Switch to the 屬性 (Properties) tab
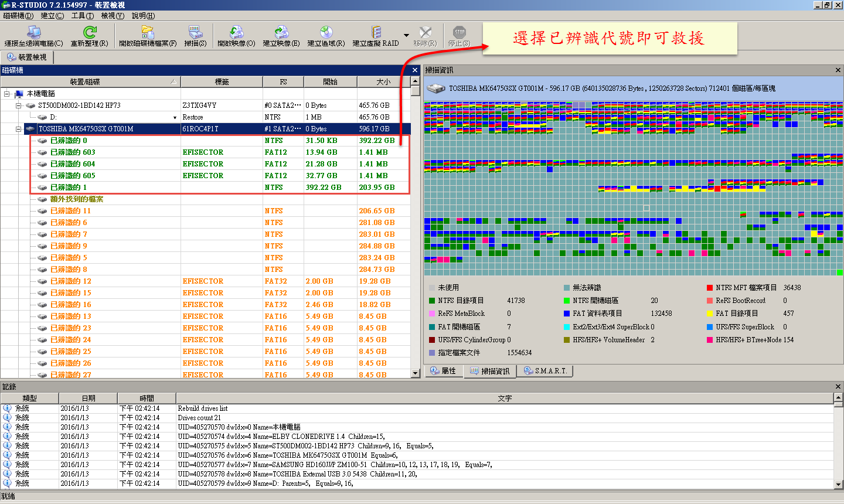The width and height of the screenshot is (844, 504). tap(443, 371)
